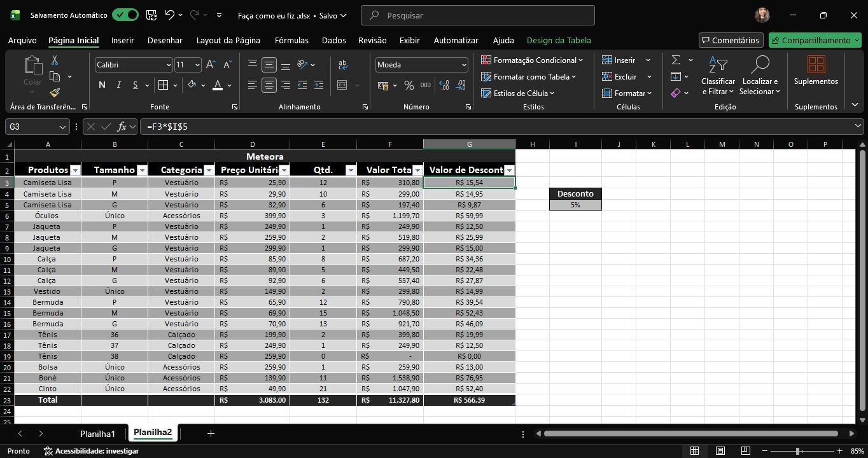The height and width of the screenshot is (458, 868).
Task: Click the Clear eraser icon
Action: [x=676, y=93]
